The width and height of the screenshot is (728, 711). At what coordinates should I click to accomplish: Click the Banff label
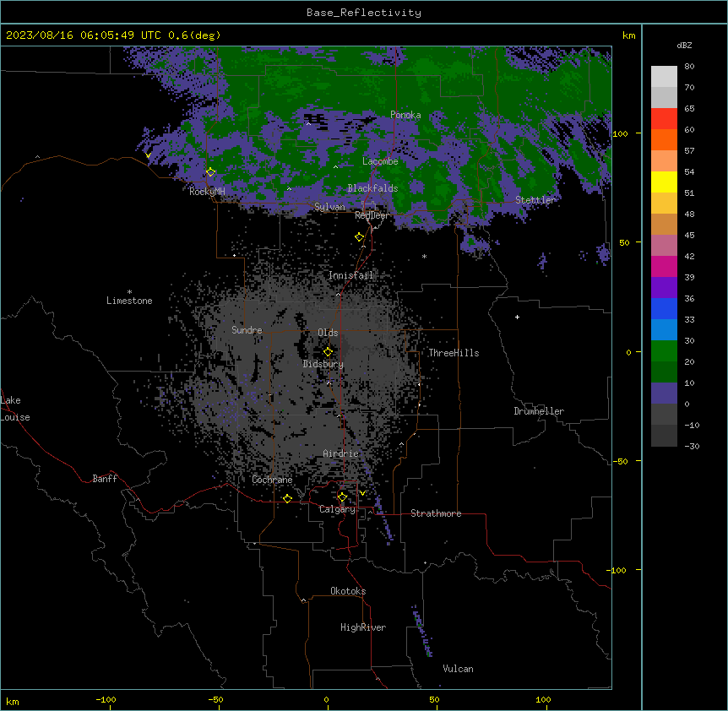105,479
